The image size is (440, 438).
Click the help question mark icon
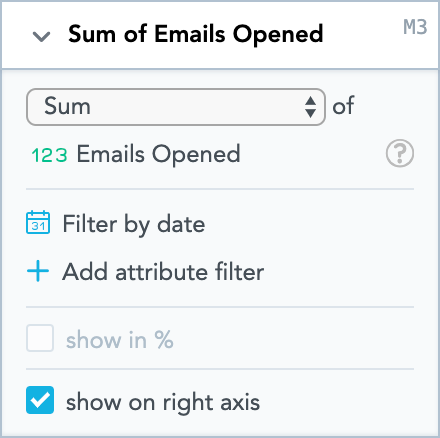point(400,153)
